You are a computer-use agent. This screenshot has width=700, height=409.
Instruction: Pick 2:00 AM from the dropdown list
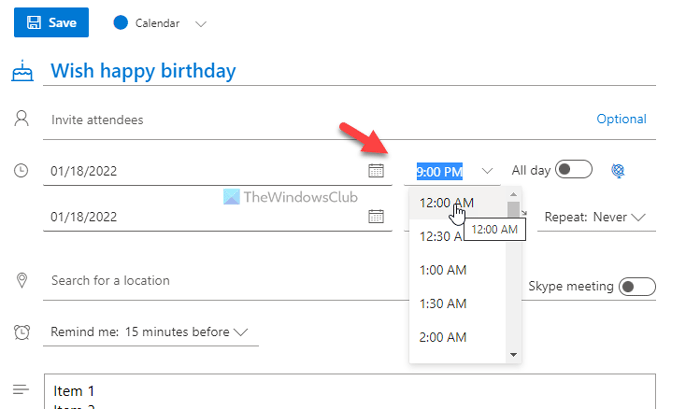[443, 338]
